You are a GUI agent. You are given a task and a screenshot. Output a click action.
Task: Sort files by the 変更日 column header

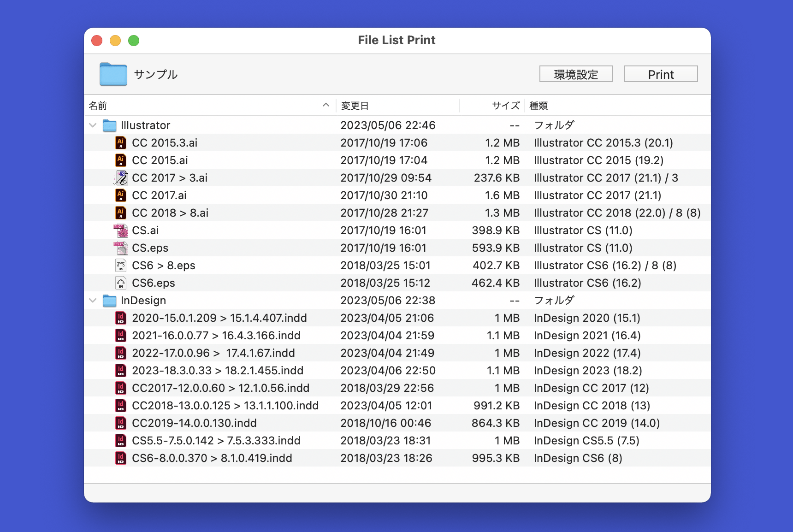coord(355,105)
